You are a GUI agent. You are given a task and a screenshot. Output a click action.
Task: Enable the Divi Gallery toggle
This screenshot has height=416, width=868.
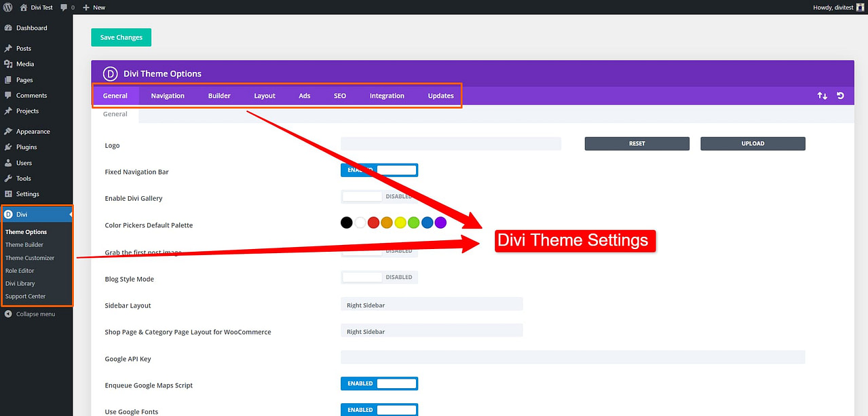pyautogui.click(x=379, y=196)
